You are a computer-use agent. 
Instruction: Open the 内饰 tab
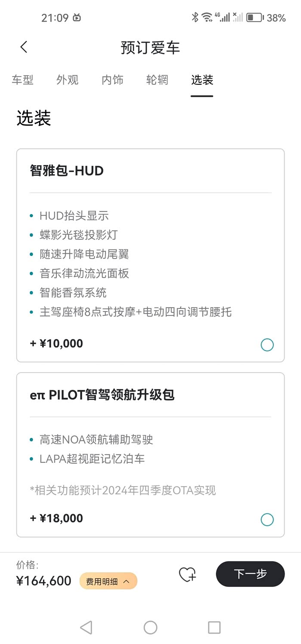pos(113,80)
